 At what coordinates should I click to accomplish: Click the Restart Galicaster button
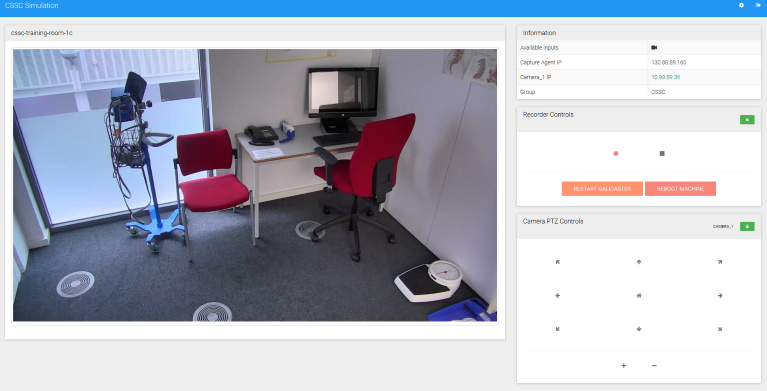(x=602, y=189)
